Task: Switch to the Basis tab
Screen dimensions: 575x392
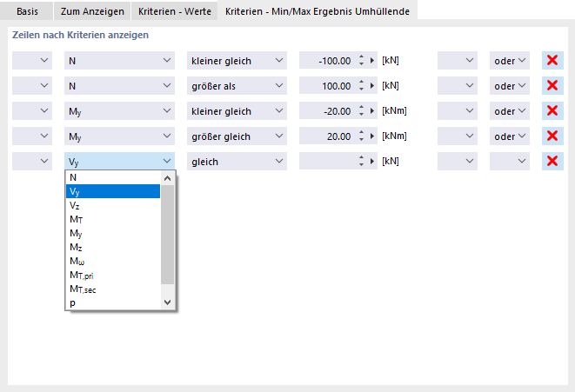Action: click(x=28, y=10)
